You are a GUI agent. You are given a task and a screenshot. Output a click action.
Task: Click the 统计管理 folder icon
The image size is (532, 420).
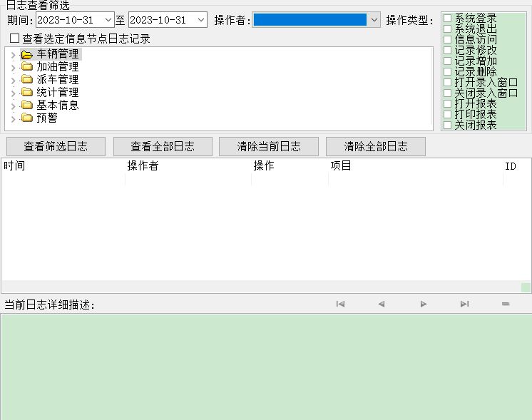[x=27, y=92]
